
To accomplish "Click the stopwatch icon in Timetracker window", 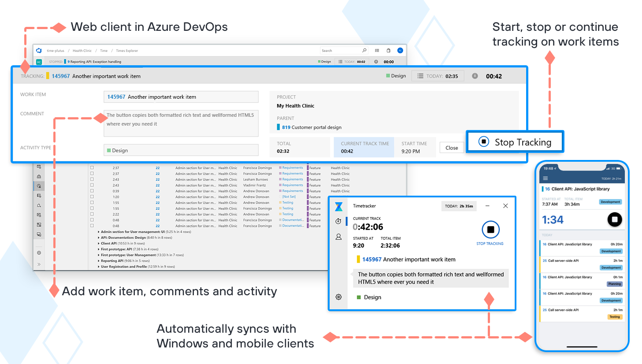I will click(338, 221).
